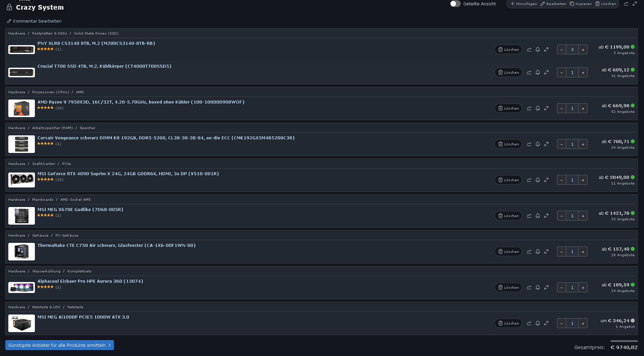Click the Kopieren button

click(x=581, y=4)
